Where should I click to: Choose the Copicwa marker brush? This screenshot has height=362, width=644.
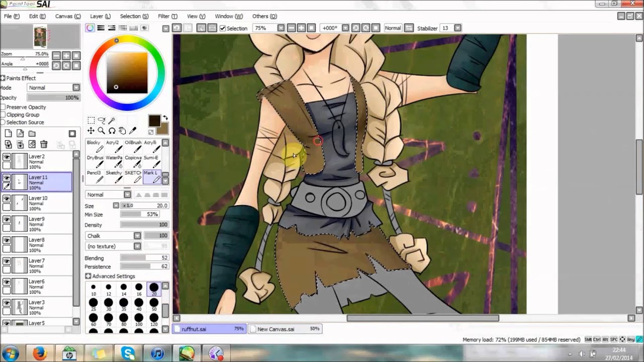pos(133,161)
